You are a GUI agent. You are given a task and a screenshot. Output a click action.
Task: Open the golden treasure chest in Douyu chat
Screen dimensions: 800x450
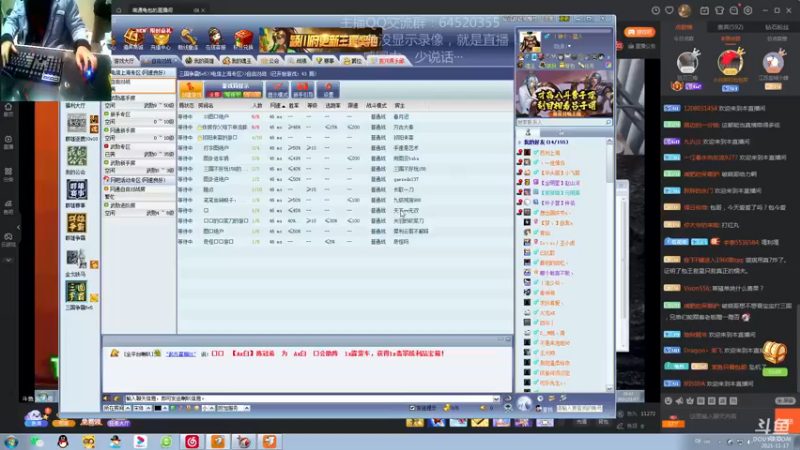click(775, 351)
